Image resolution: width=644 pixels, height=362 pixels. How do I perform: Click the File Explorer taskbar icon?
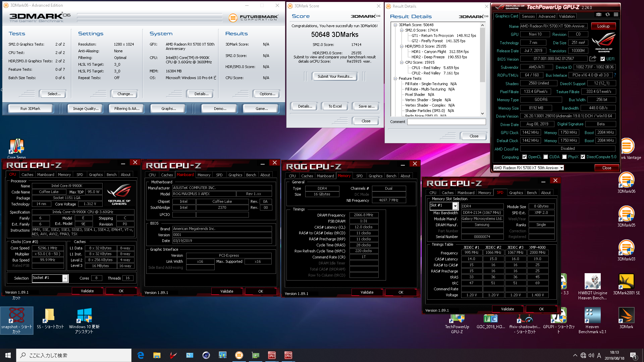(x=157, y=355)
